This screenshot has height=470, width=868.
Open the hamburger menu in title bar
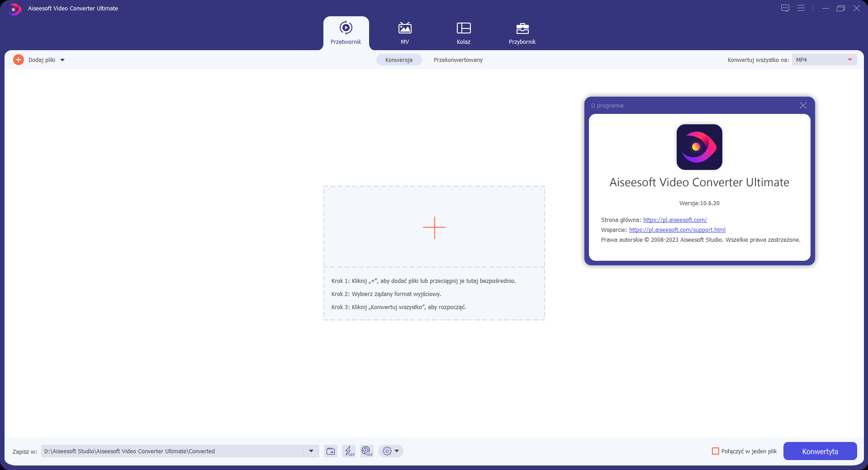pyautogui.click(x=801, y=8)
